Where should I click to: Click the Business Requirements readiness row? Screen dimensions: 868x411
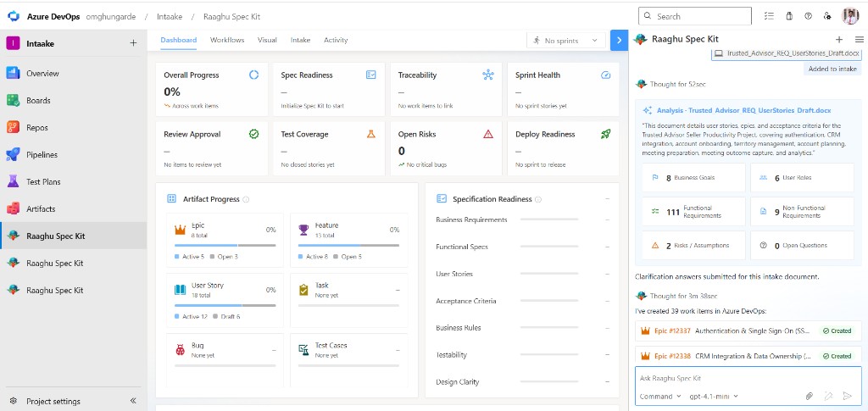coord(522,219)
